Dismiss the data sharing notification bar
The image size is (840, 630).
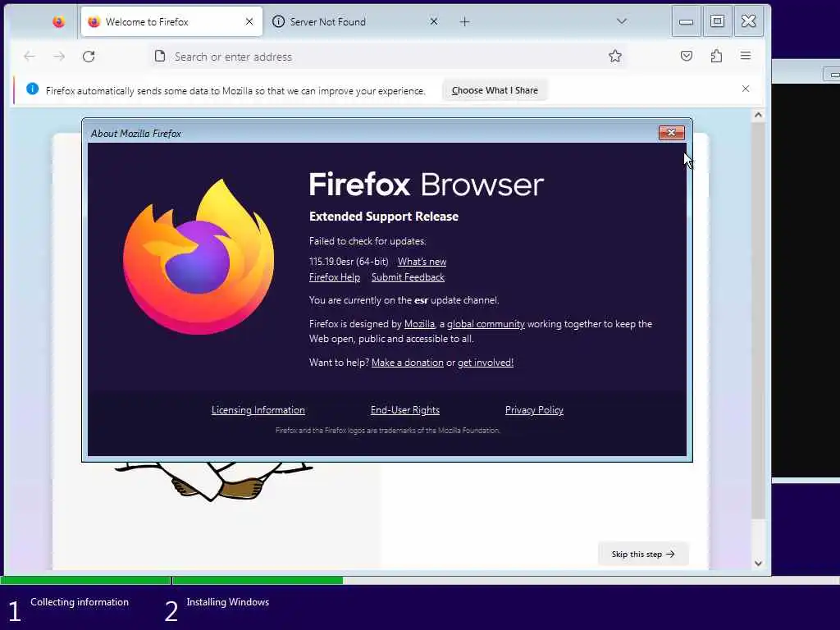pyautogui.click(x=745, y=89)
